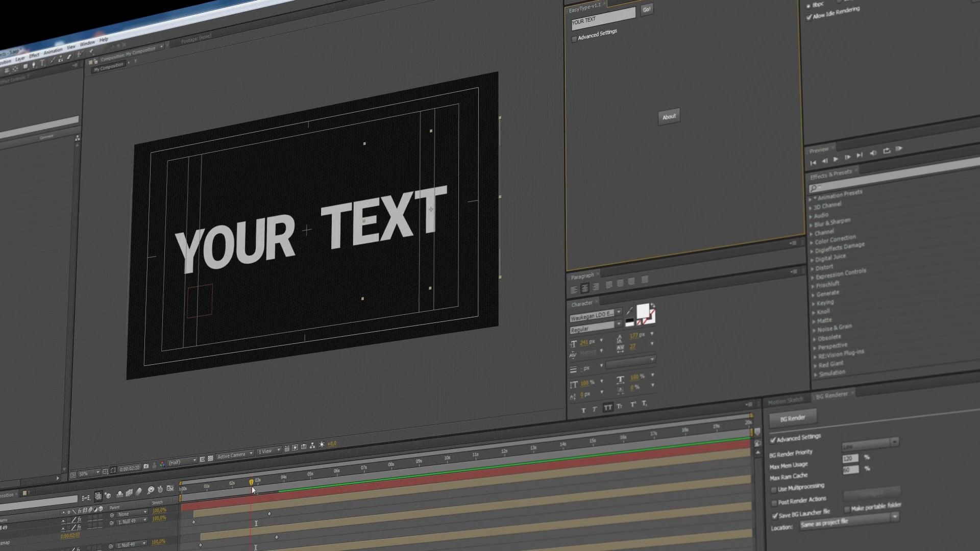Select the BG Renderer tab

[832, 395]
